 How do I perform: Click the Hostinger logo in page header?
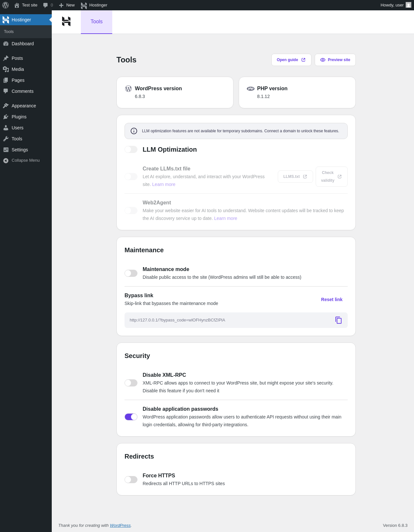click(66, 22)
